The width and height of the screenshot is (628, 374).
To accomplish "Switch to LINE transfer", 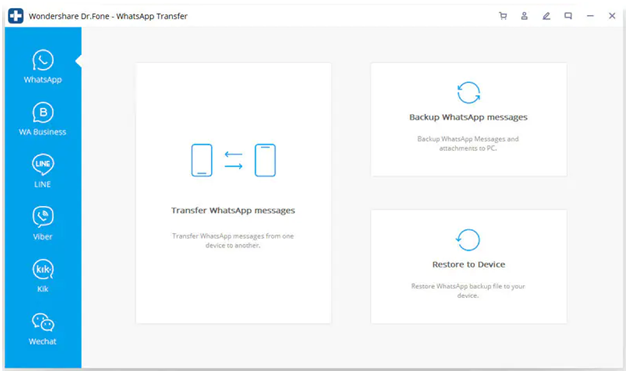I will [x=43, y=171].
